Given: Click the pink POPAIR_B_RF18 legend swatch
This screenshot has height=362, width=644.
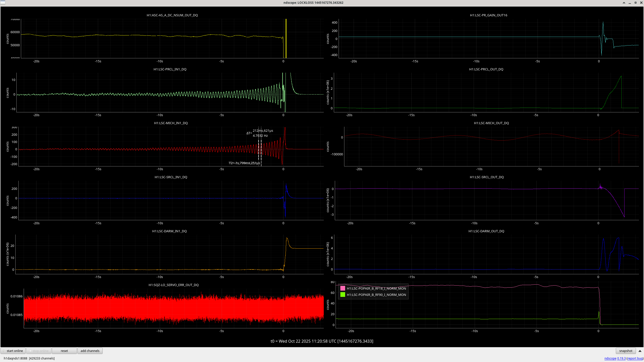Looking at the screenshot, I should [343, 288].
